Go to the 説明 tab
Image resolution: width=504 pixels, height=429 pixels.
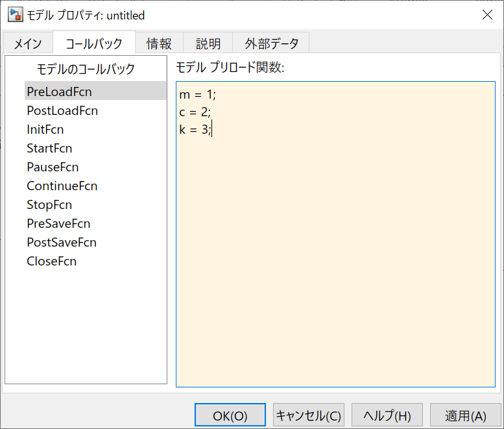click(208, 43)
